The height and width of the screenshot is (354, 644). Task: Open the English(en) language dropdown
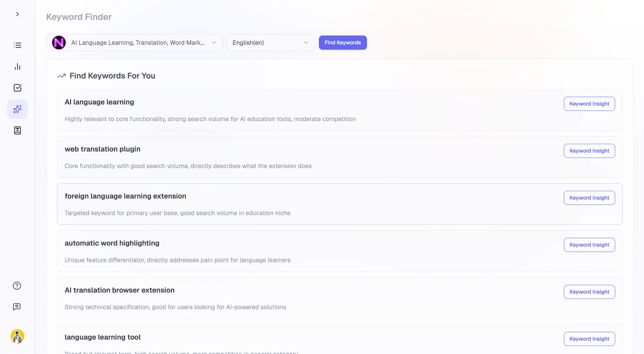(x=270, y=43)
